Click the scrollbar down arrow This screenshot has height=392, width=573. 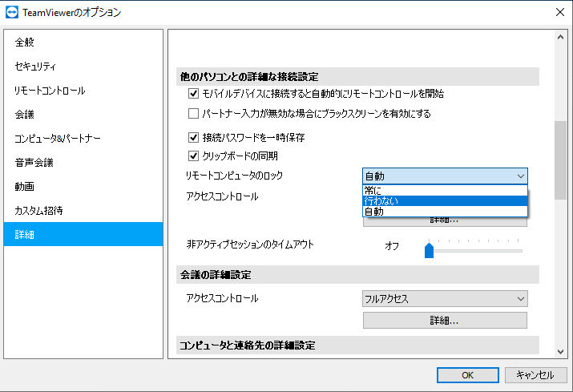(x=560, y=352)
